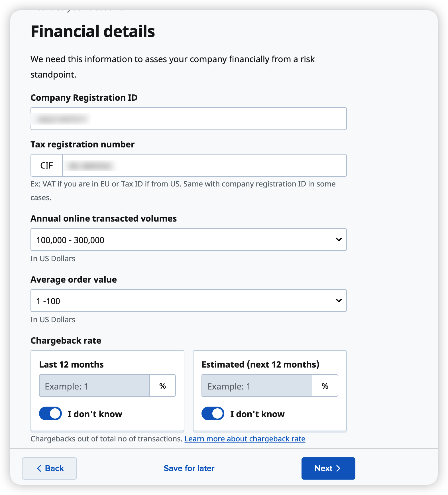
Task: Open Learn more about chargeback rate link
Action: click(245, 439)
